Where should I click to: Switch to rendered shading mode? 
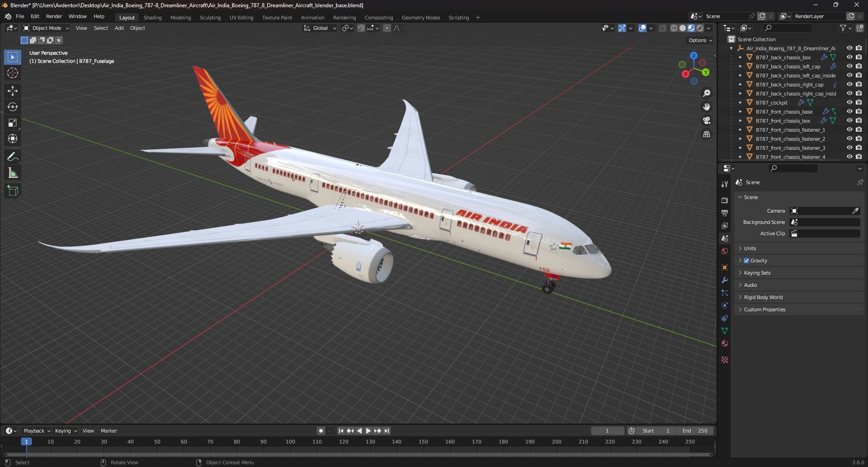coord(700,28)
